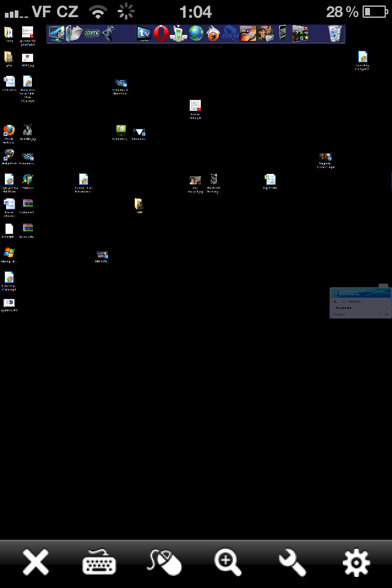Open the documents stack dock icon
392x588 pixels.
coord(75,33)
